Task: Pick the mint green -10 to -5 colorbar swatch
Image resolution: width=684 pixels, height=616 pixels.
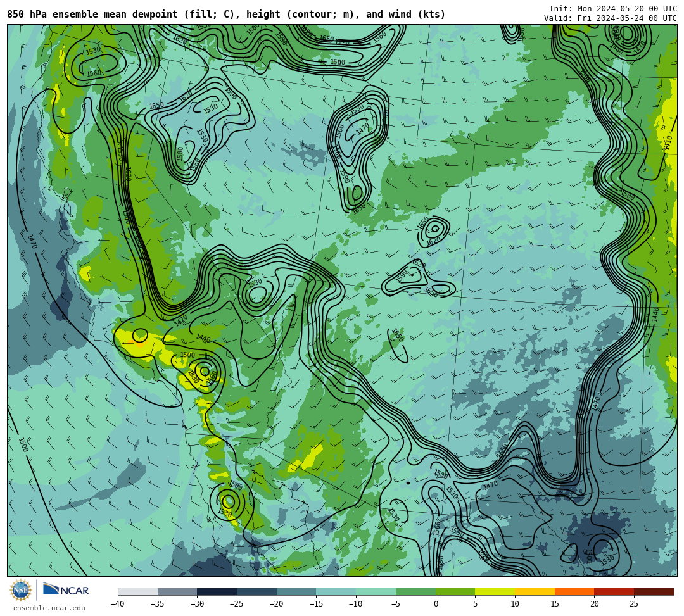Action: 376,591
